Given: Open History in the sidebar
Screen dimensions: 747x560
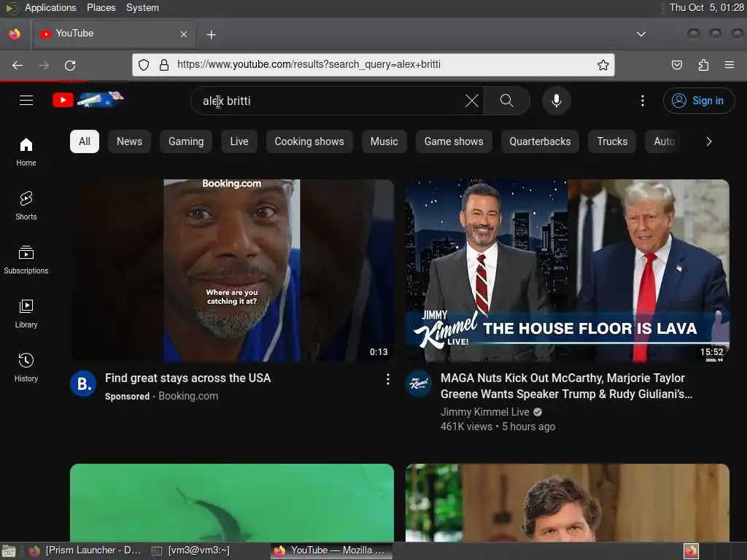Looking at the screenshot, I should (26, 367).
